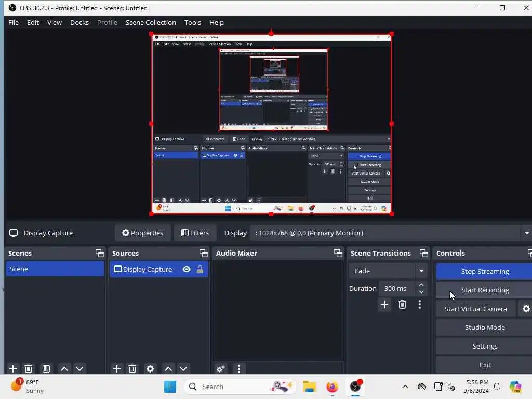
Task: Open scene filters icon in Scenes panel
Action: coord(46,368)
